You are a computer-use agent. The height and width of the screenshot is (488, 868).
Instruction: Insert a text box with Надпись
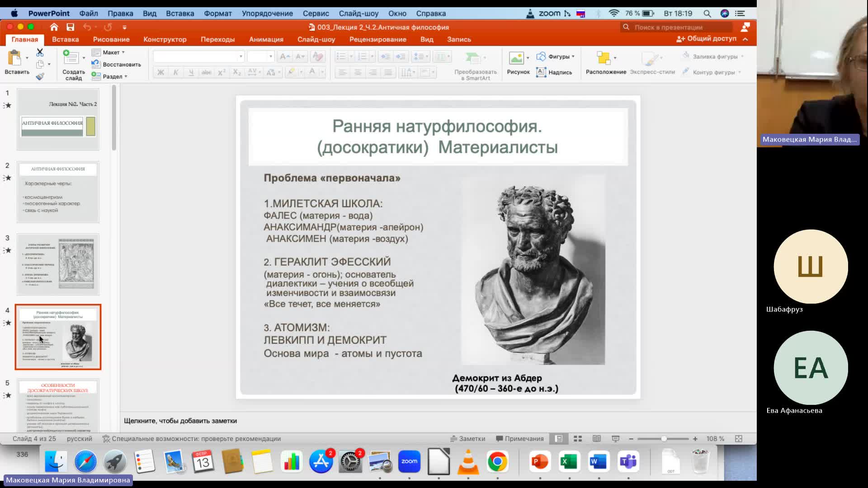click(x=554, y=72)
